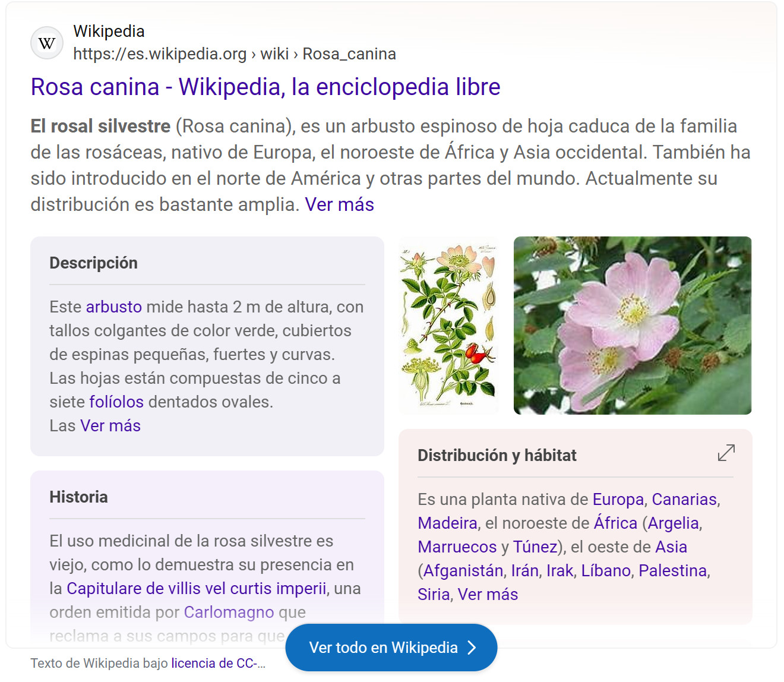Open the 'Asia' link
Screen dimensions: 784x682
(x=671, y=547)
